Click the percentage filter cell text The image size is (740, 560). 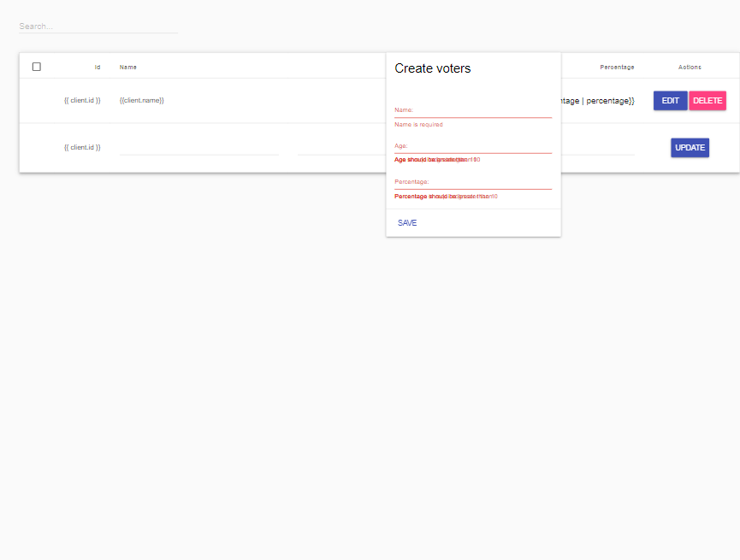click(x=597, y=101)
